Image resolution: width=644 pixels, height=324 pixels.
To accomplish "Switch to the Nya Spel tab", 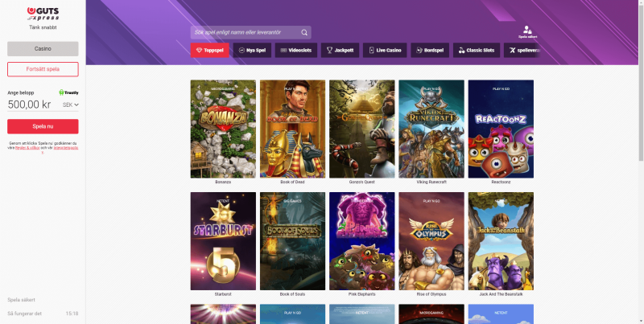I will pos(253,50).
